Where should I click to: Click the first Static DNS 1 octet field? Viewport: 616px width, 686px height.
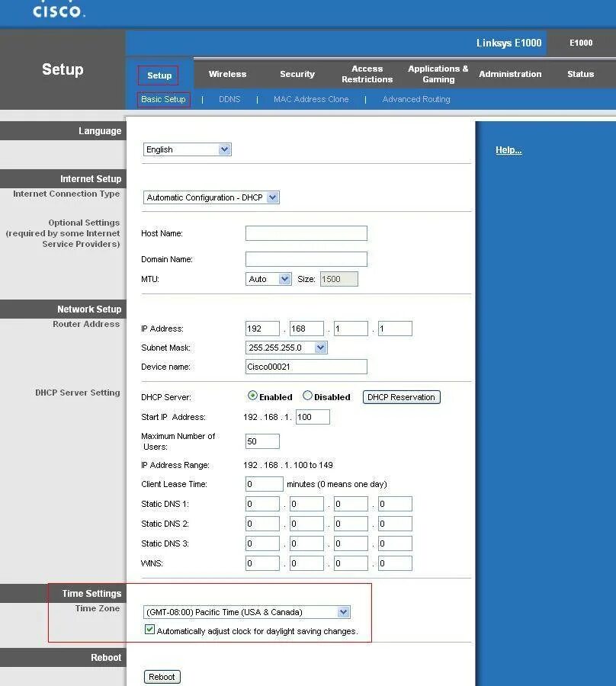[x=262, y=504]
